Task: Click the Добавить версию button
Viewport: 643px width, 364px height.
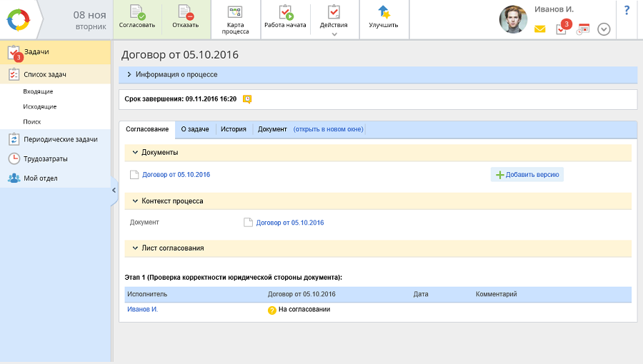Action: [x=527, y=174]
